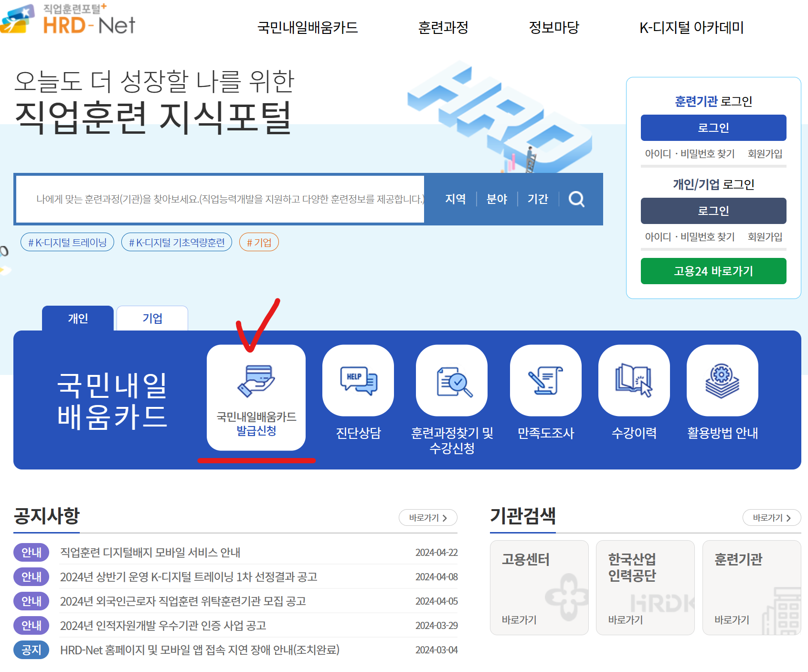Focus the training course search field
Viewport: 808px width, 672px height.
click(220, 199)
